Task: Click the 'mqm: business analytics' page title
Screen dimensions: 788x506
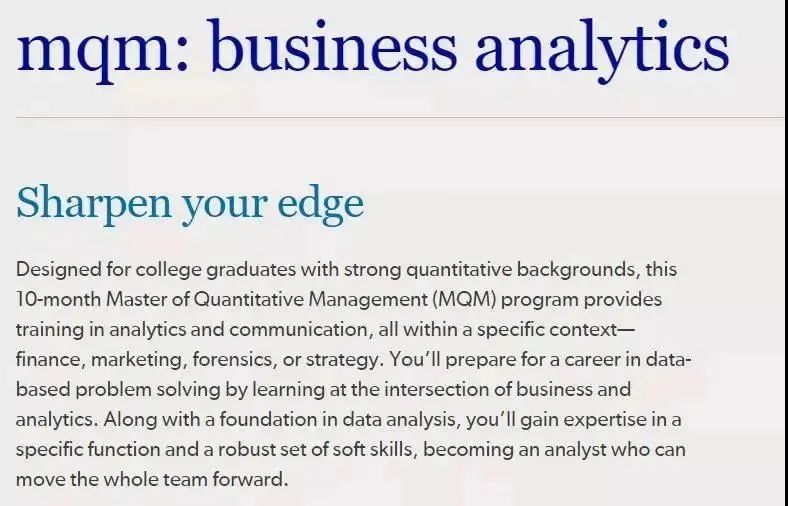Action: pos(372,50)
